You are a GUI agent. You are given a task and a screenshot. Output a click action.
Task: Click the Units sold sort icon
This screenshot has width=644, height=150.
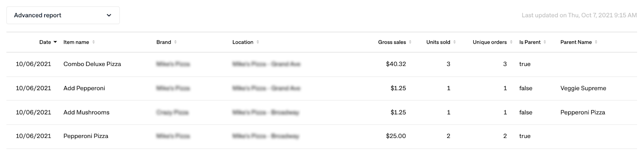pos(454,42)
